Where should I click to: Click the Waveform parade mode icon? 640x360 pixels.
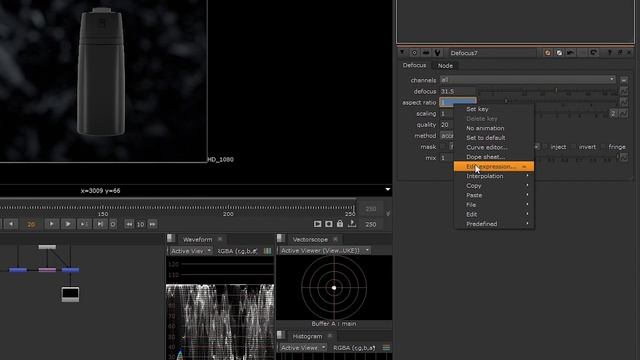[x=267, y=251]
